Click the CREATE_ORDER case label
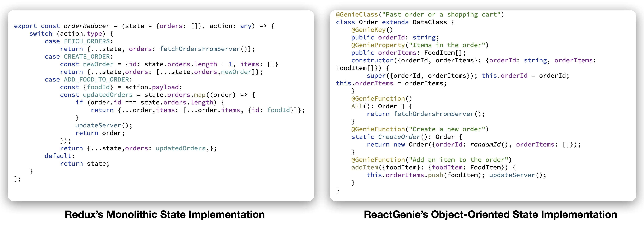644x228 pixels. point(87,57)
